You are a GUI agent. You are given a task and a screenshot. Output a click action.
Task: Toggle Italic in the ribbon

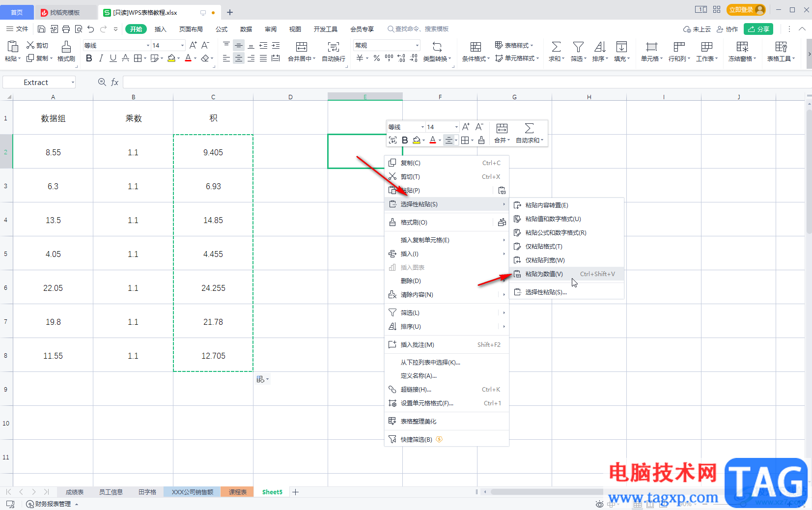point(101,58)
